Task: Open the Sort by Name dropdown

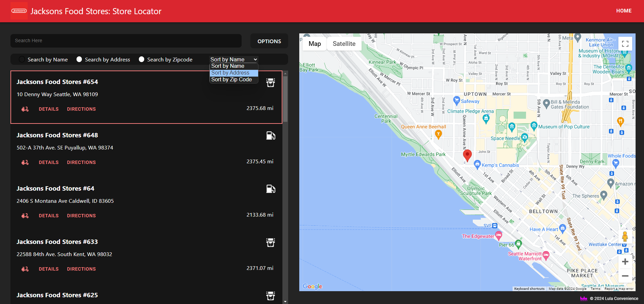Action: pyautogui.click(x=234, y=59)
